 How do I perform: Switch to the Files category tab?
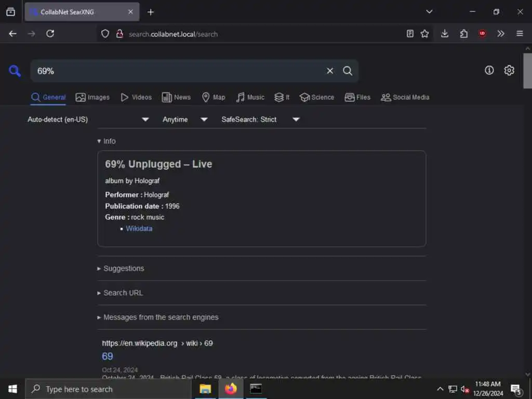coord(357,97)
